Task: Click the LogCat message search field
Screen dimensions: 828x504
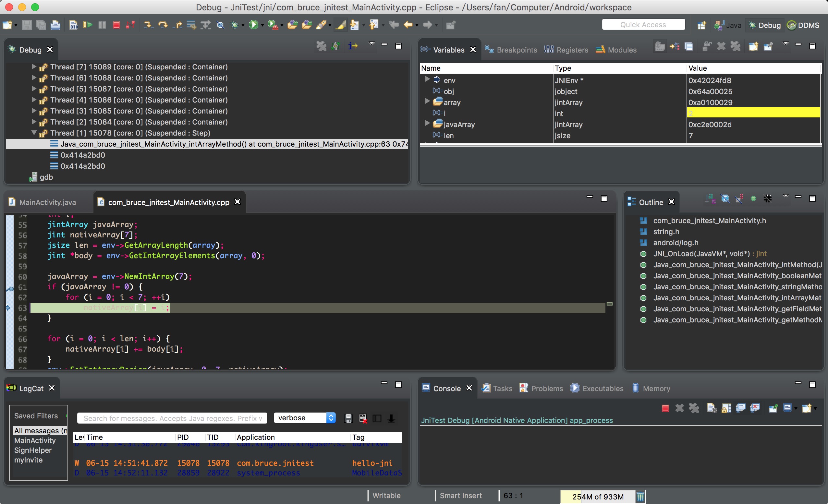Action: point(172,418)
